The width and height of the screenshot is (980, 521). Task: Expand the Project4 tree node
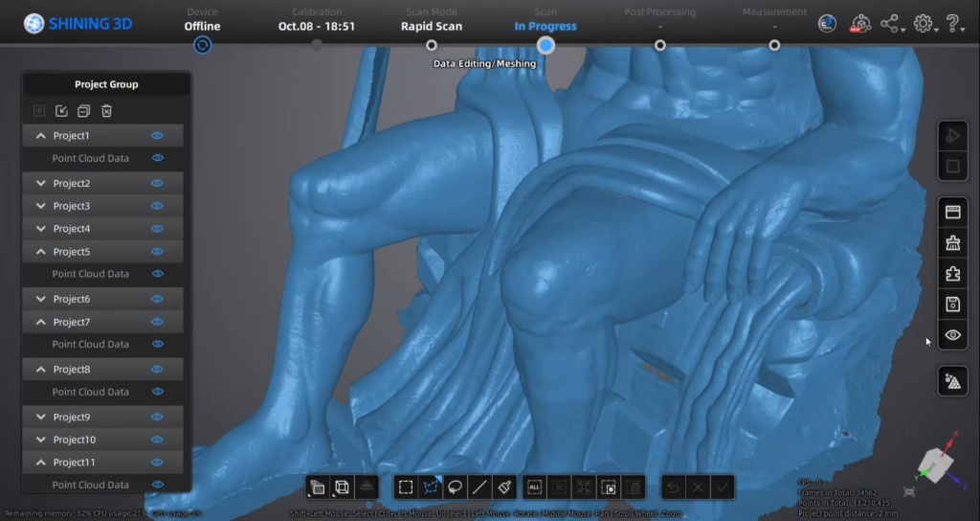coord(40,229)
